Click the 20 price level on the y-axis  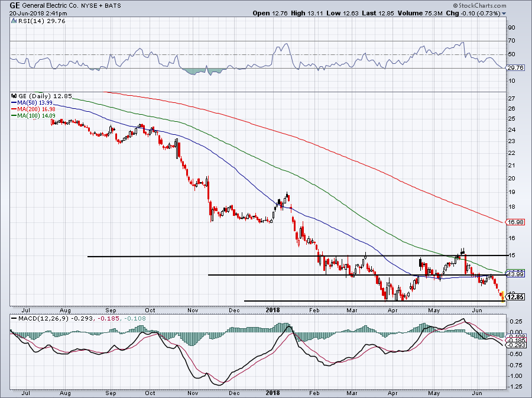512,179
